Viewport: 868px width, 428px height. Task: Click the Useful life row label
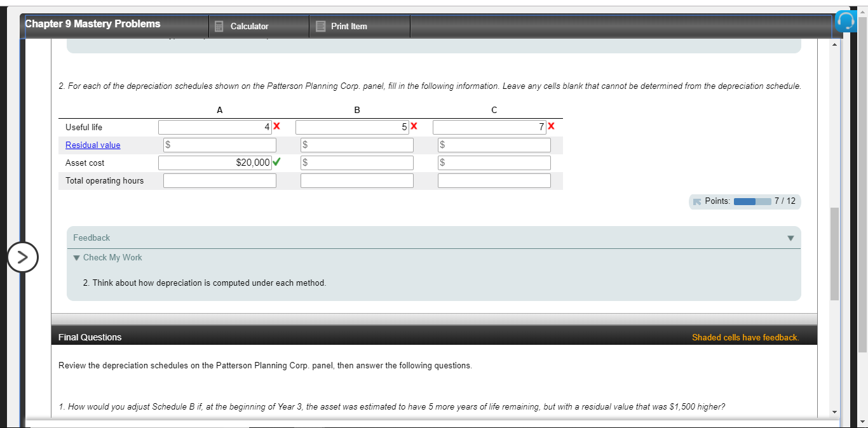(x=84, y=127)
